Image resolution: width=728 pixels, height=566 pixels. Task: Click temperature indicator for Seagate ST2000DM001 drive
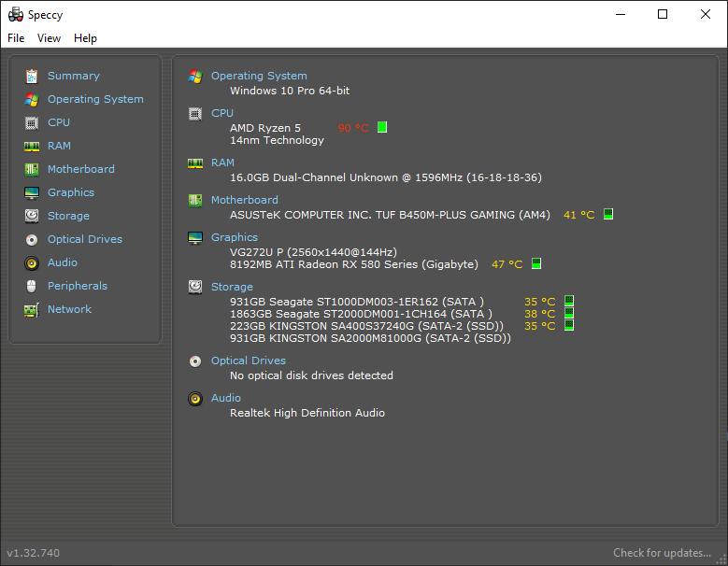(569, 313)
